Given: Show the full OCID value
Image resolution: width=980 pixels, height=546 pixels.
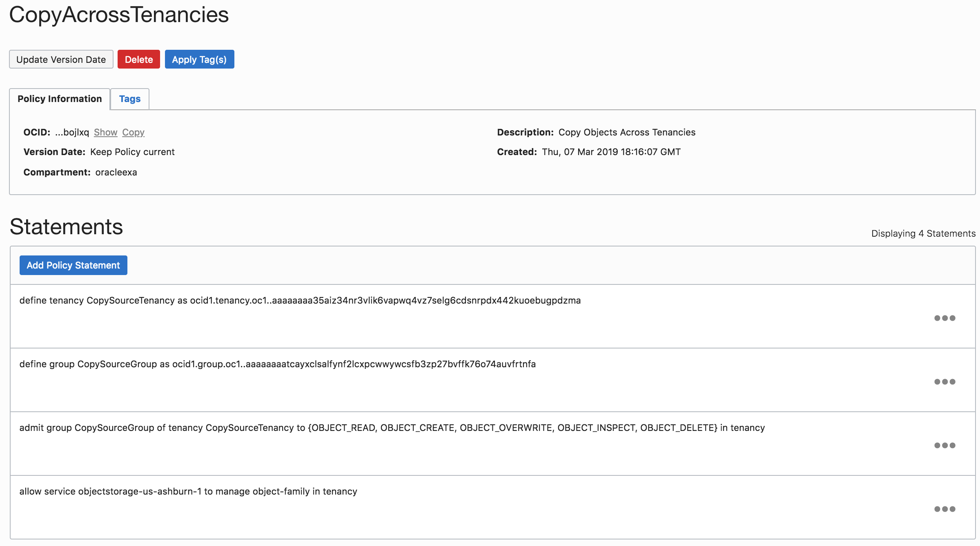Looking at the screenshot, I should (x=105, y=132).
